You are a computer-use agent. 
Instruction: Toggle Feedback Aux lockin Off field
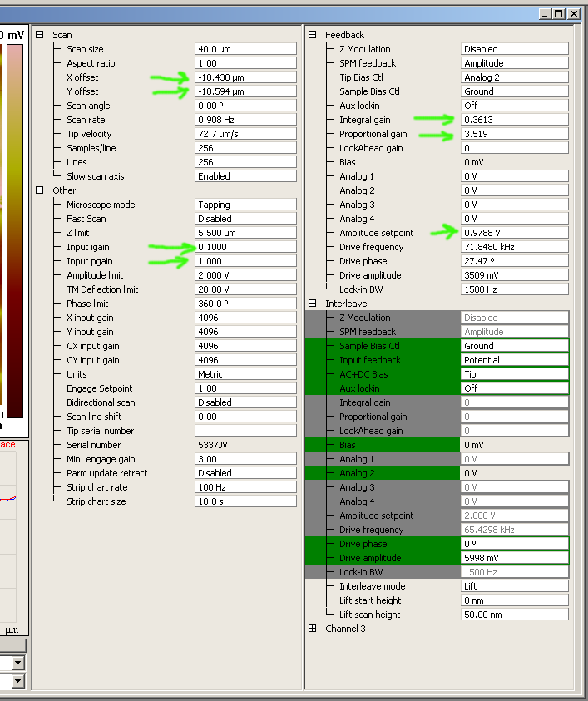(x=515, y=106)
